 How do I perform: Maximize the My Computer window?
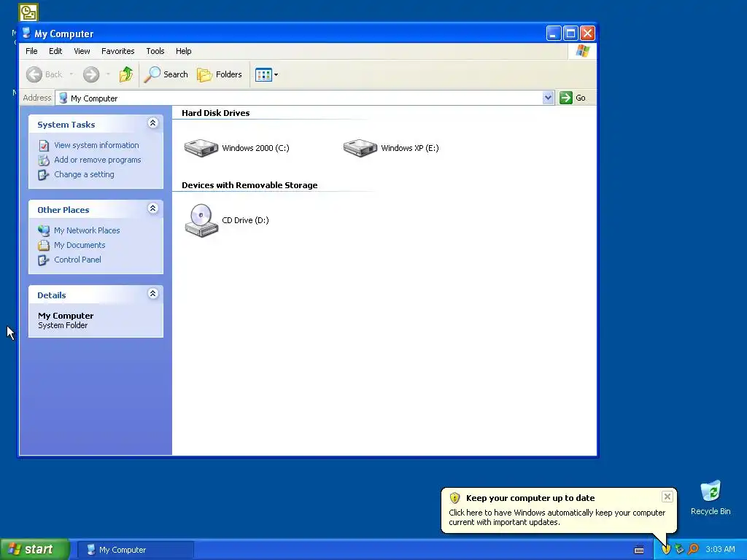pyautogui.click(x=570, y=34)
